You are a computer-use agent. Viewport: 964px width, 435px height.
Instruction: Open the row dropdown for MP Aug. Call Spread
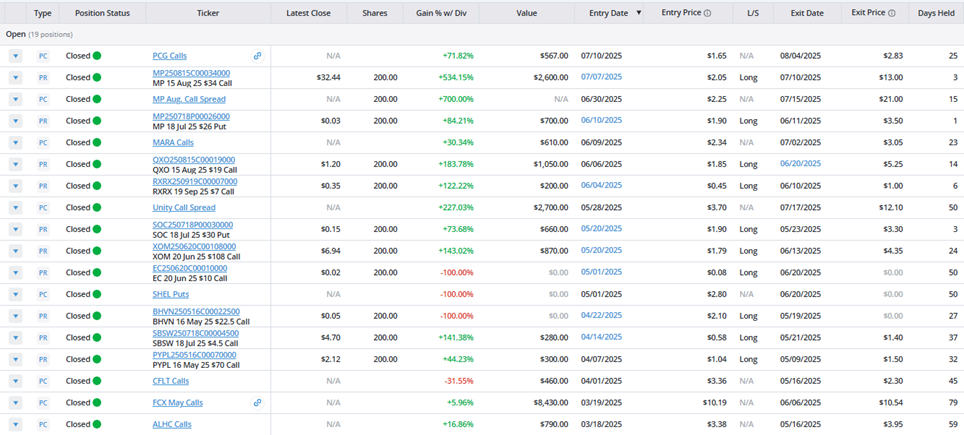pos(16,99)
